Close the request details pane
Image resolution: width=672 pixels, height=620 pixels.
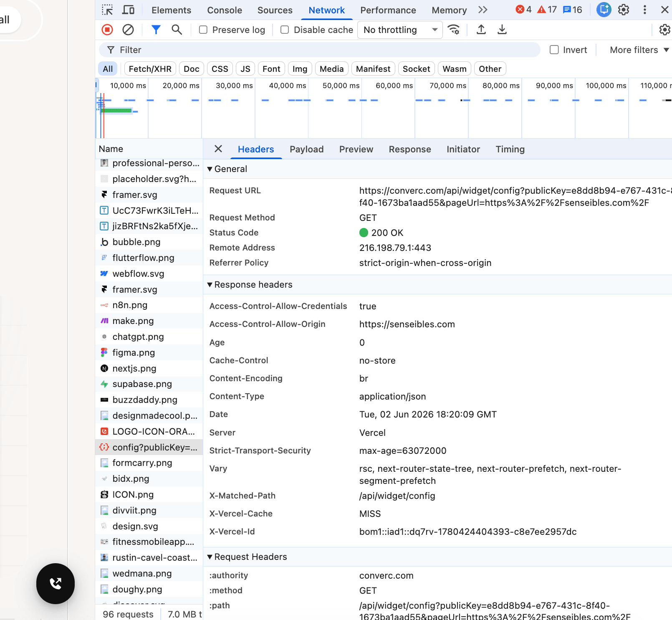coord(218,149)
